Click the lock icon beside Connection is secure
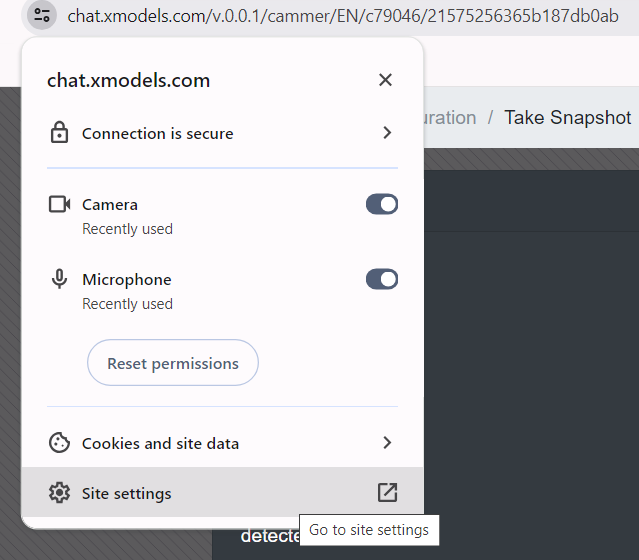The image size is (639, 560). click(x=59, y=132)
